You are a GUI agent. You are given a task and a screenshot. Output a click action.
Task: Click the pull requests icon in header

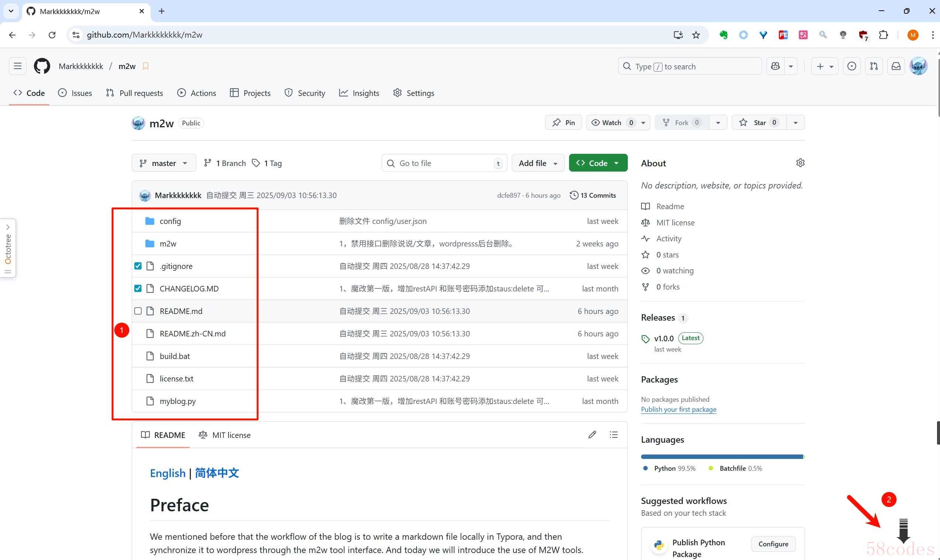click(874, 66)
